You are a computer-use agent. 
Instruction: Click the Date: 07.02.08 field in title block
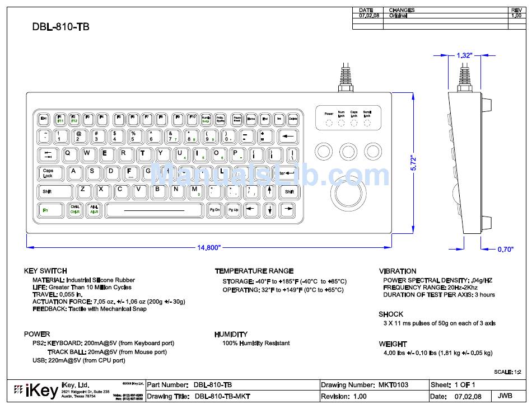pos(460,396)
